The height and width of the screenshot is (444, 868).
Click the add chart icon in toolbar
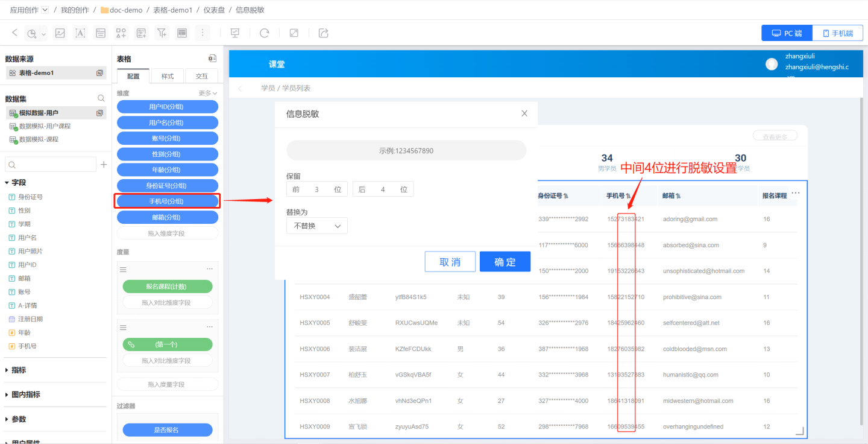point(33,33)
